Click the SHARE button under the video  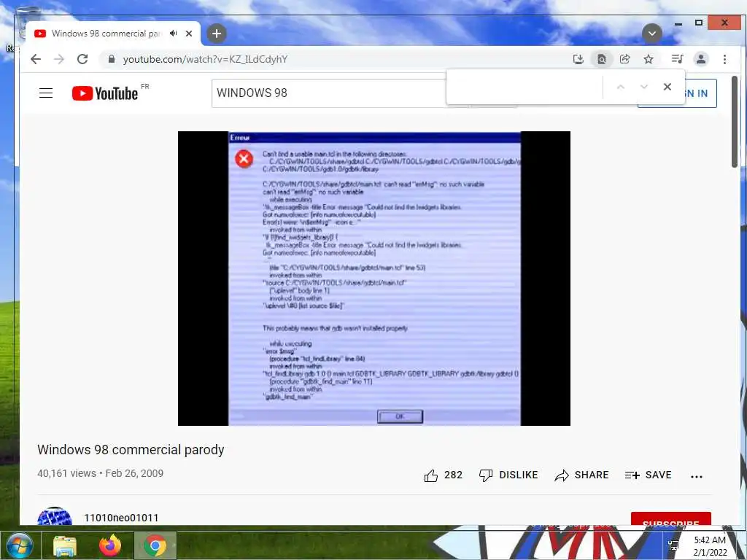coord(581,475)
